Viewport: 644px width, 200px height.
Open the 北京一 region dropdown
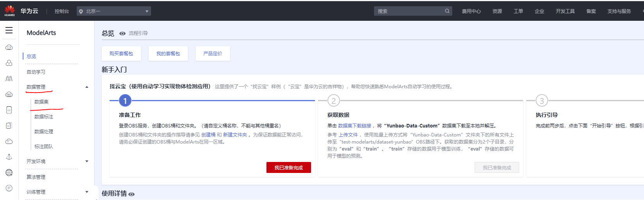pyautogui.click(x=114, y=11)
